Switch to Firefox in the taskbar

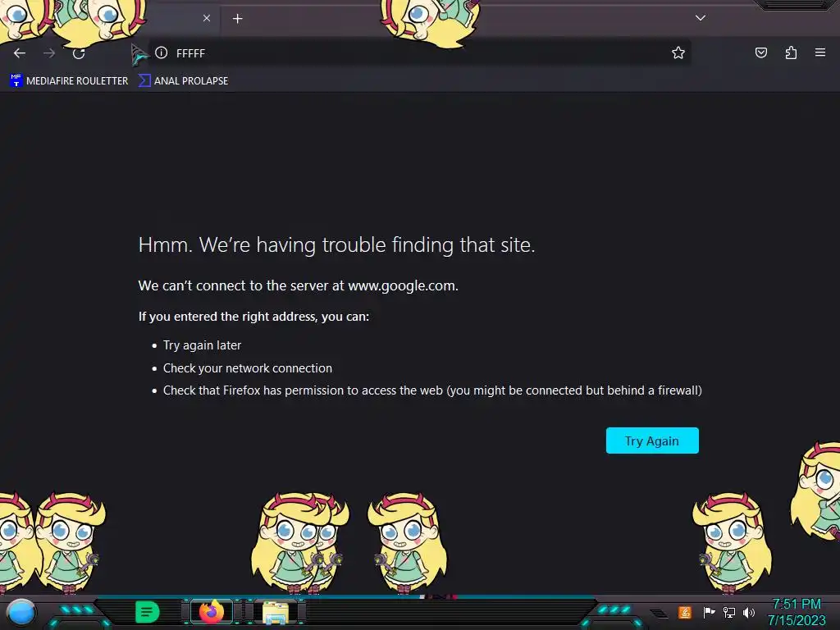pyautogui.click(x=212, y=612)
